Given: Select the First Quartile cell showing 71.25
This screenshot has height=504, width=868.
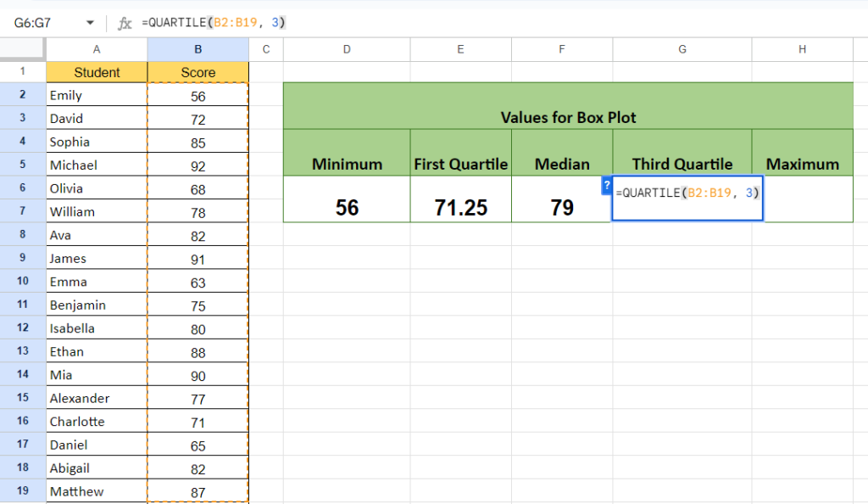Looking at the screenshot, I should click(460, 199).
